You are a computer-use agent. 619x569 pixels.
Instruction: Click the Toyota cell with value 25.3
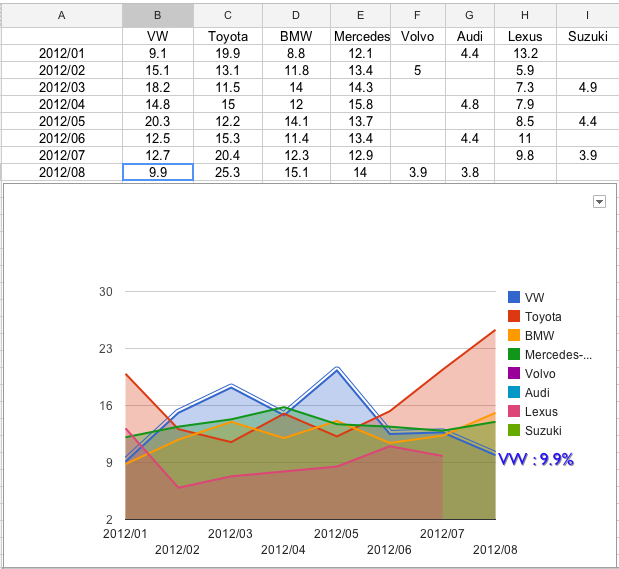[228, 172]
